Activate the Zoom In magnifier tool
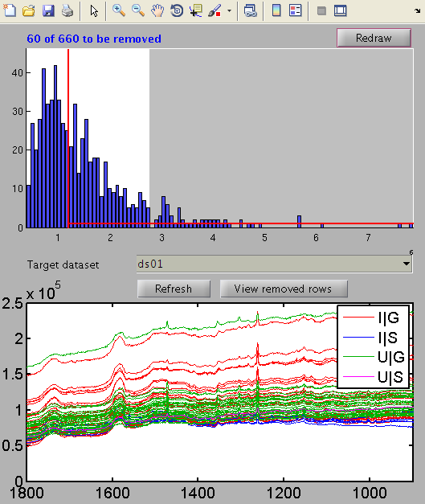This screenshot has width=425, height=504. click(119, 10)
